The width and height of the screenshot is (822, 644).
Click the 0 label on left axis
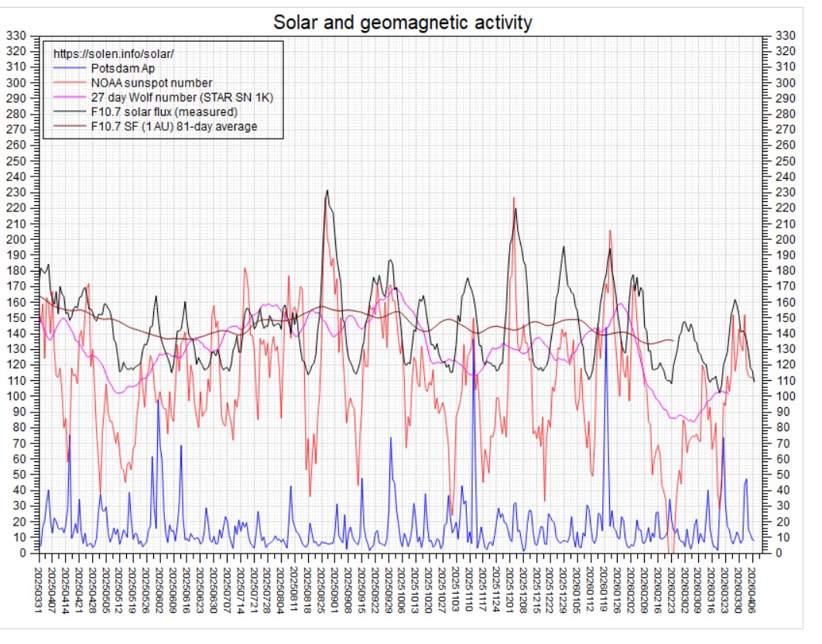coord(22,553)
